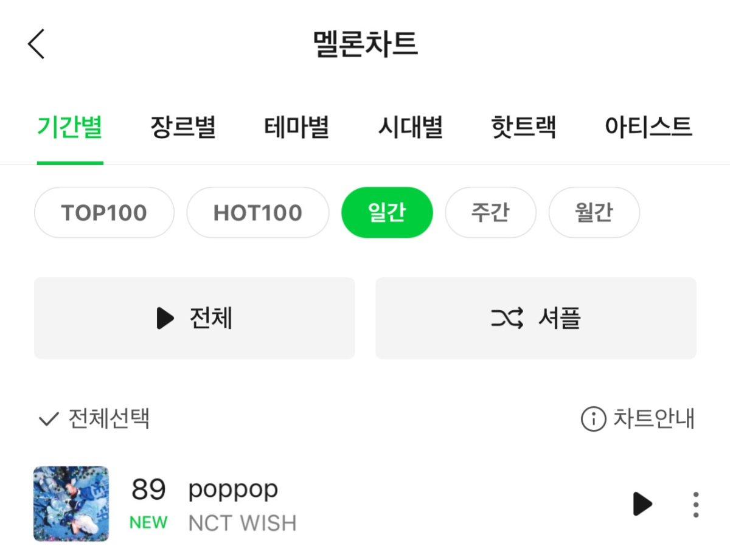Select the 기간별 tab

(70, 128)
